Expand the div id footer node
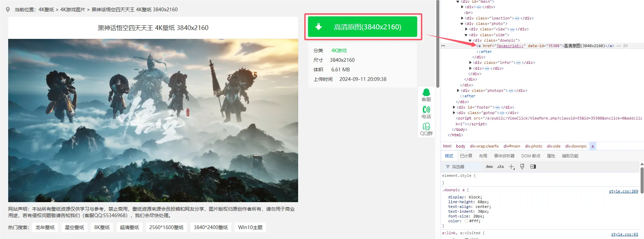Image resolution: width=644 pixels, height=239 pixels. pos(454,108)
